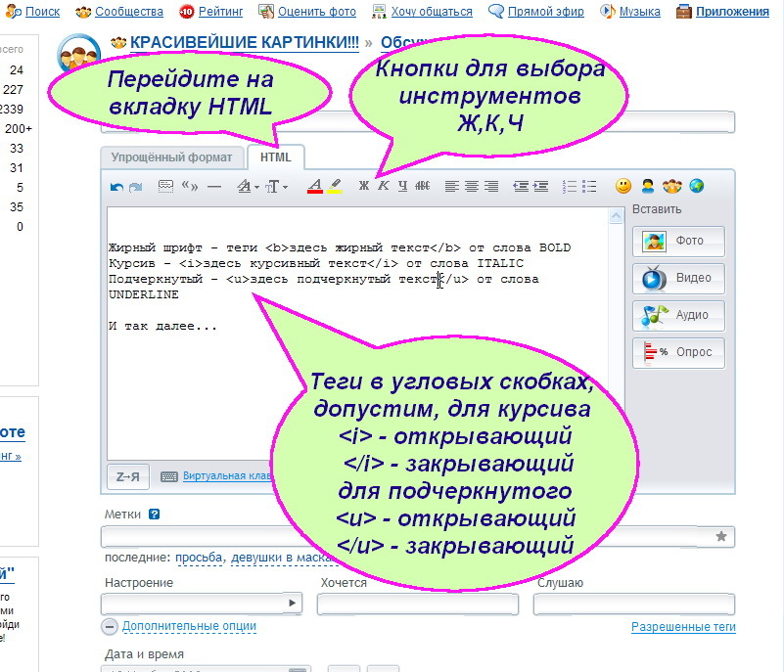The image size is (784, 672).
Task: Decrease the paragraph indent
Action: [x=521, y=187]
